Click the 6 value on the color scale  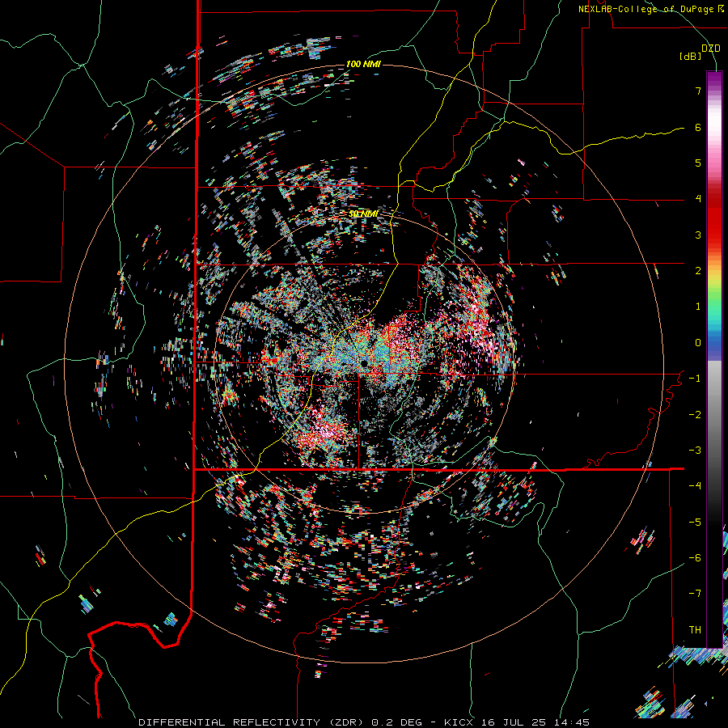pos(698,127)
